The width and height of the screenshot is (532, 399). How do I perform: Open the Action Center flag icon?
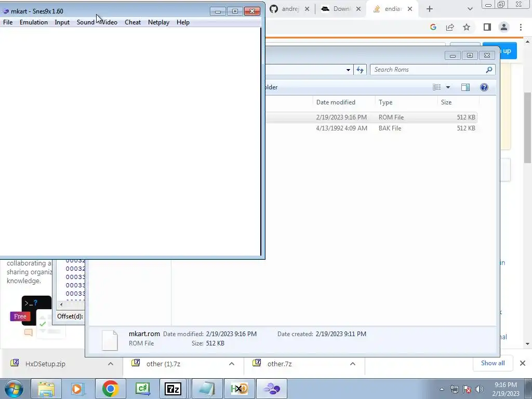click(x=467, y=389)
